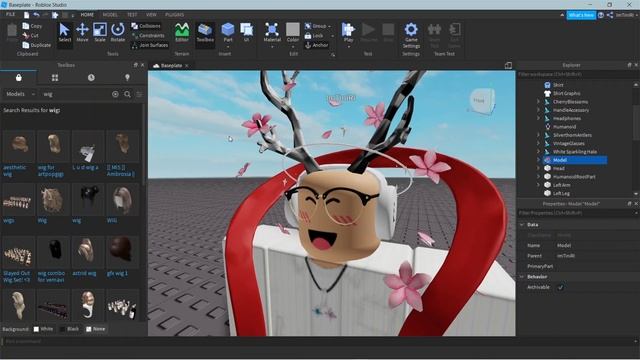
Task: Click the search magnifier in the Toolbox
Action: [x=127, y=94]
